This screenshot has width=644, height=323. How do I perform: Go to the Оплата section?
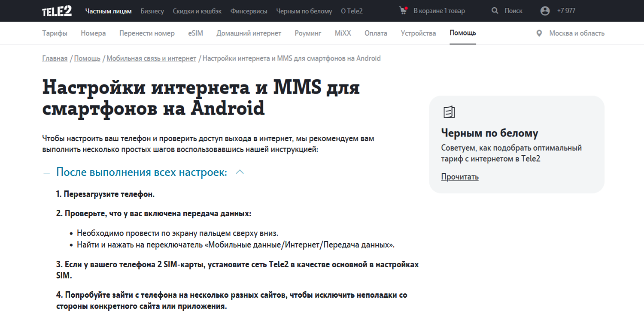[376, 33]
